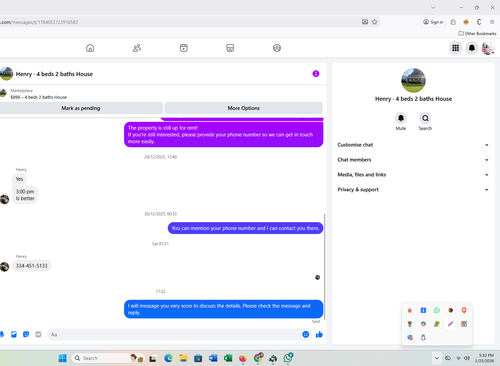Open WhatsApp from taskbar

pyautogui.click(x=288, y=358)
